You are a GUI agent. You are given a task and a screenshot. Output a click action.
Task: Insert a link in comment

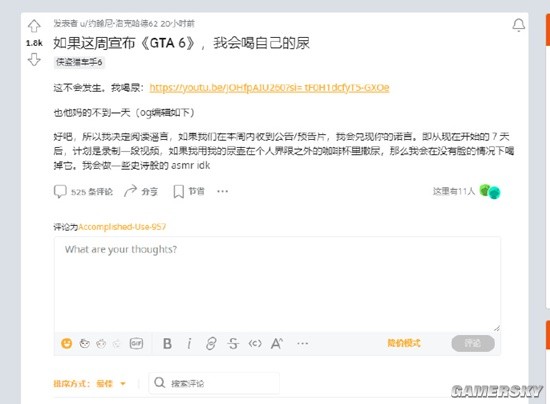point(211,344)
